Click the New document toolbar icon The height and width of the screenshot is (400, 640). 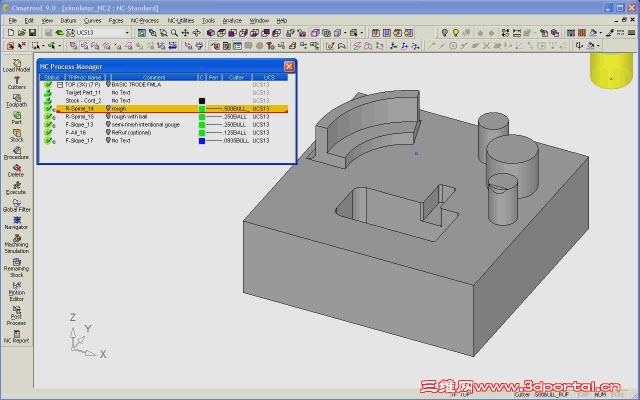pyautogui.click(x=11, y=33)
